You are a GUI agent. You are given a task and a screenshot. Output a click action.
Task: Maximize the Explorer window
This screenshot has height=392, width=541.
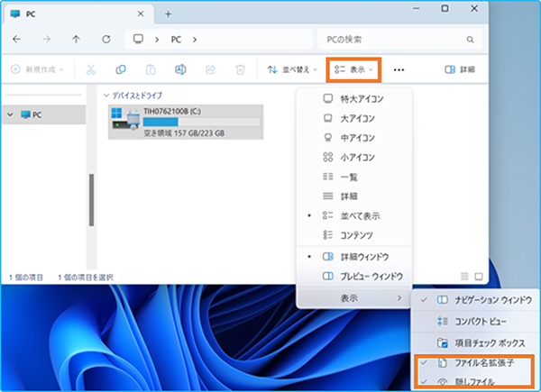pos(445,8)
